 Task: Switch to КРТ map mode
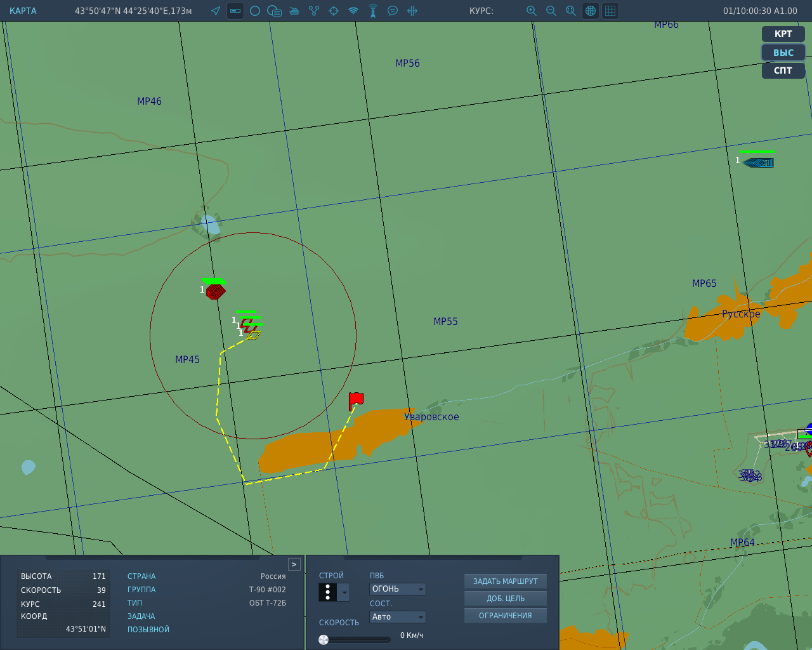click(x=783, y=34)
